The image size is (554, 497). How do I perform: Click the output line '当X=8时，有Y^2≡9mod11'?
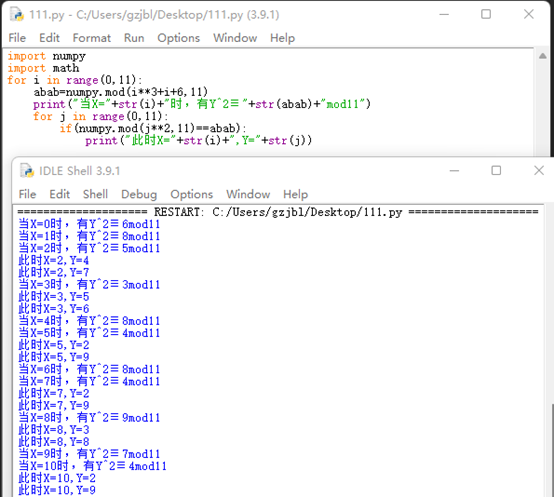coord(89,418)
